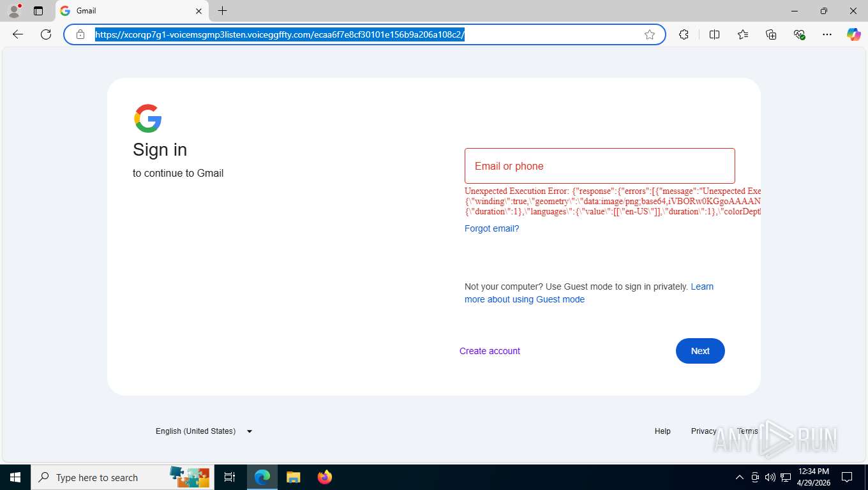The image size is (868, 490).
Task: Click the Forgot email? link
Action: point(492,228)
